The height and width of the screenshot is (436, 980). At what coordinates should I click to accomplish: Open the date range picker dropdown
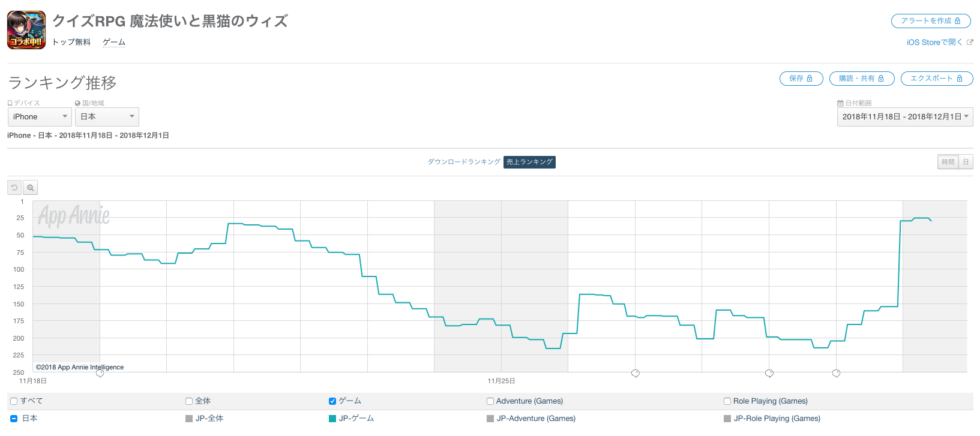coord(905,116)
